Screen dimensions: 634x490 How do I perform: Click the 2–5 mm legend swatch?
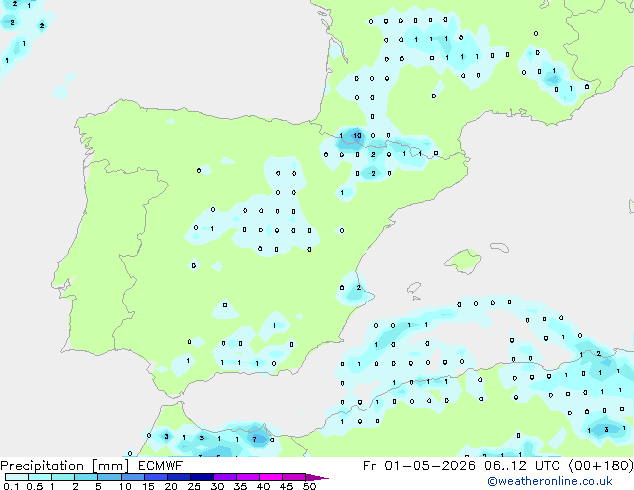pos(86,477)
